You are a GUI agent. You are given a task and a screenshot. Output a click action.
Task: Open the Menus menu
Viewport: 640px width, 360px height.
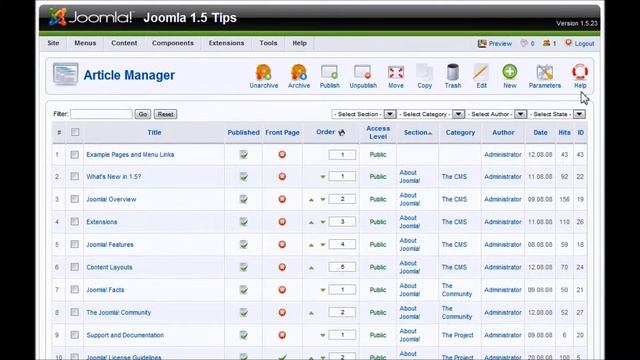85,43
